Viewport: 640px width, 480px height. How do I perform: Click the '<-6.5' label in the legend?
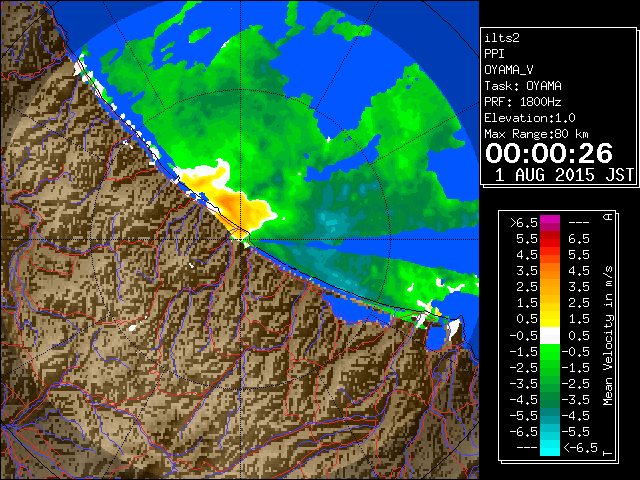coord(580,448)
